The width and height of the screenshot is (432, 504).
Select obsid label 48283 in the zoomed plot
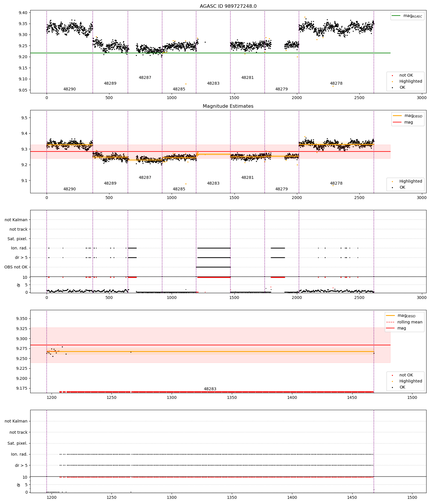tap(210, 389)
